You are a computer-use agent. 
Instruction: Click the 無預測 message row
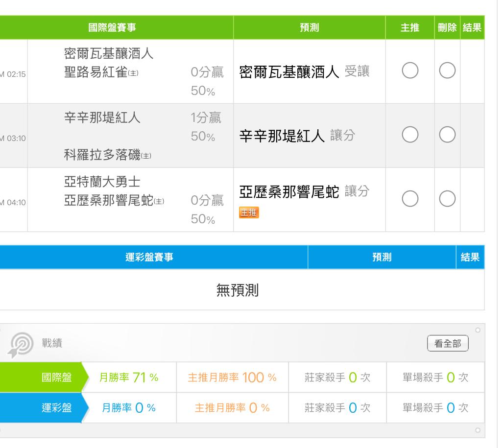tap(238, 290)
